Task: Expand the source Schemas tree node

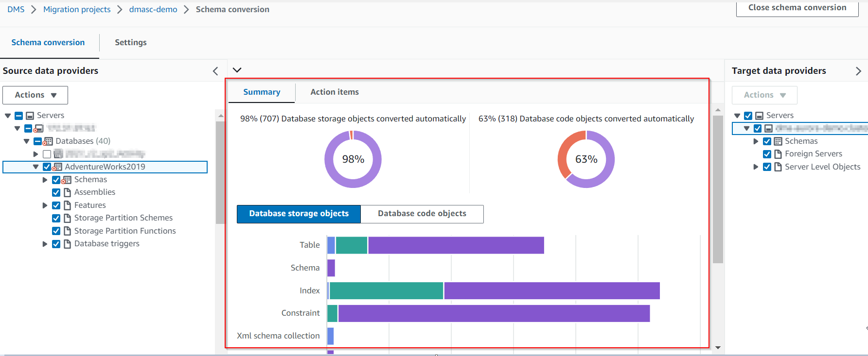Action: [x=45, y=180]
